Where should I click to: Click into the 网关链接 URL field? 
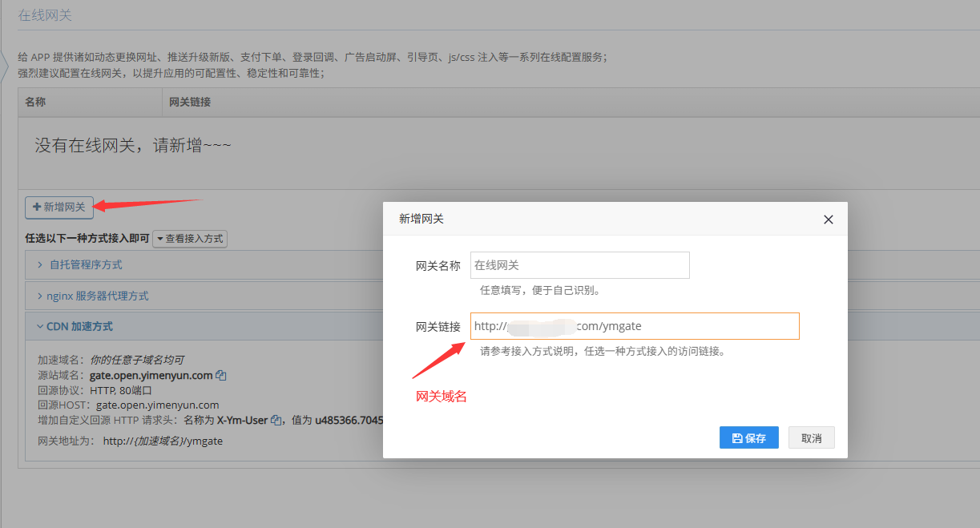[634, 326]
